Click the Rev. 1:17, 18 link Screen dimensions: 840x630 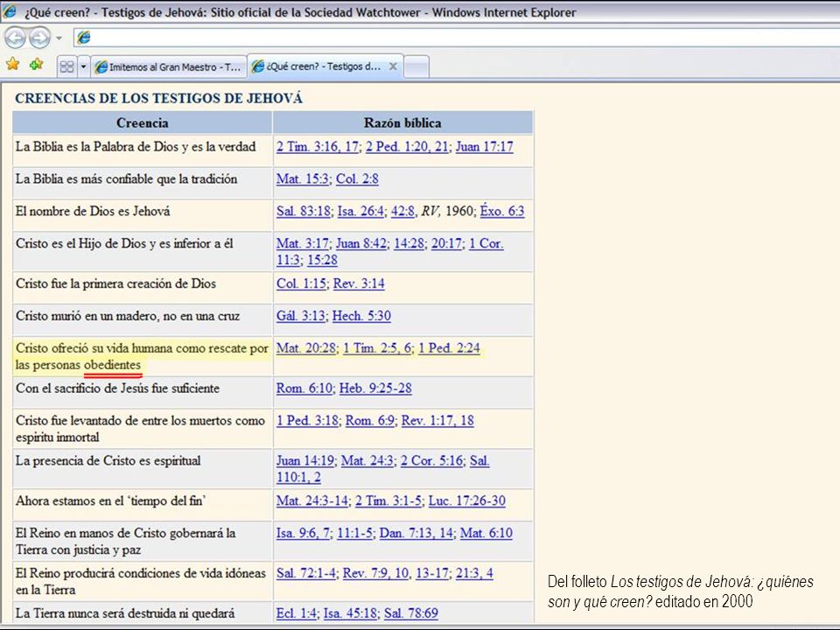(437, 420)
